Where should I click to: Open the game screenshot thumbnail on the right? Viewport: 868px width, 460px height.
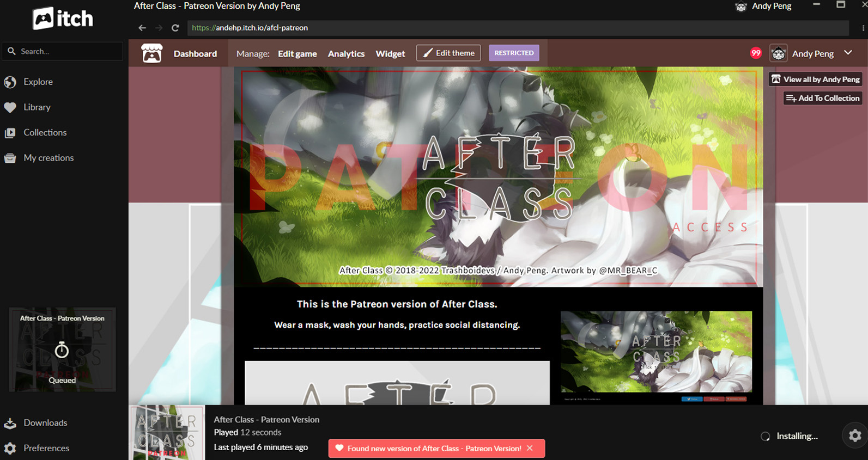(x=656, y=352)
